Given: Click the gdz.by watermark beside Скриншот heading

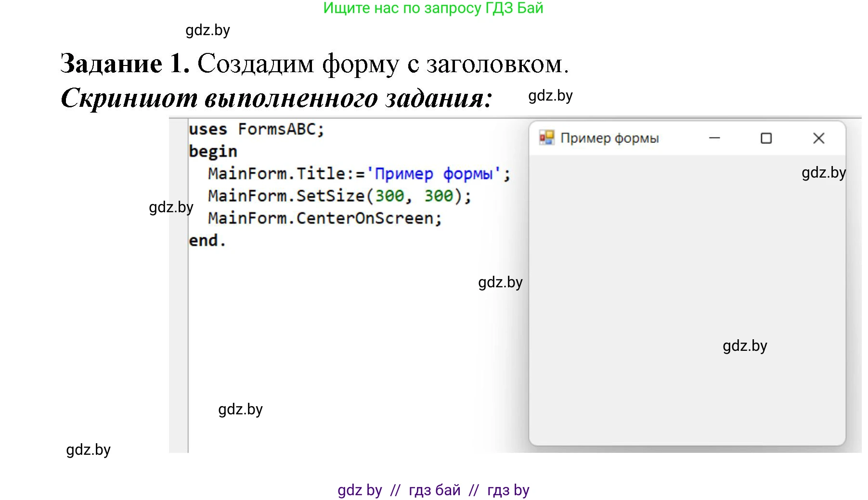Looking at the screenshot, I should [550, 96].
